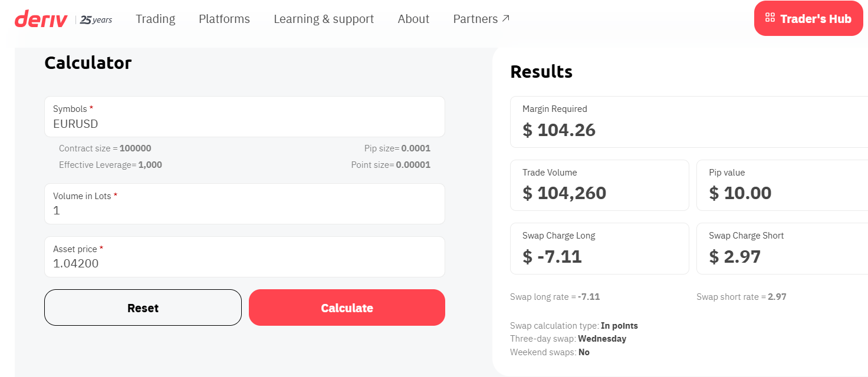Select the Swap Charge Long card

click(x=599, y=249)
